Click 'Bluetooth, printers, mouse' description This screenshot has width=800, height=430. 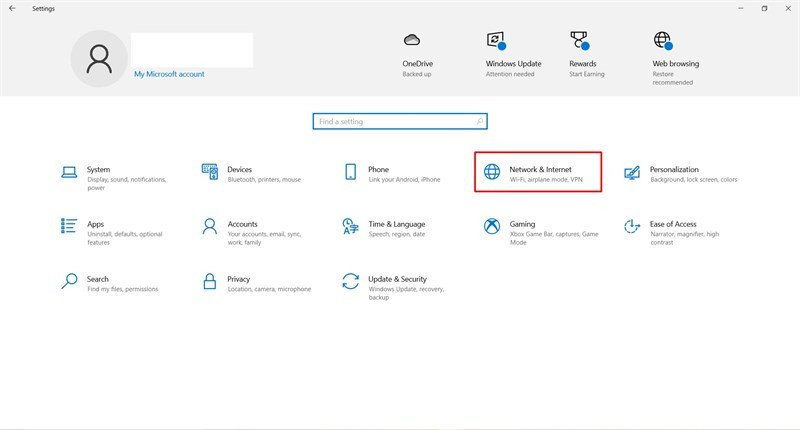[264, 180]
